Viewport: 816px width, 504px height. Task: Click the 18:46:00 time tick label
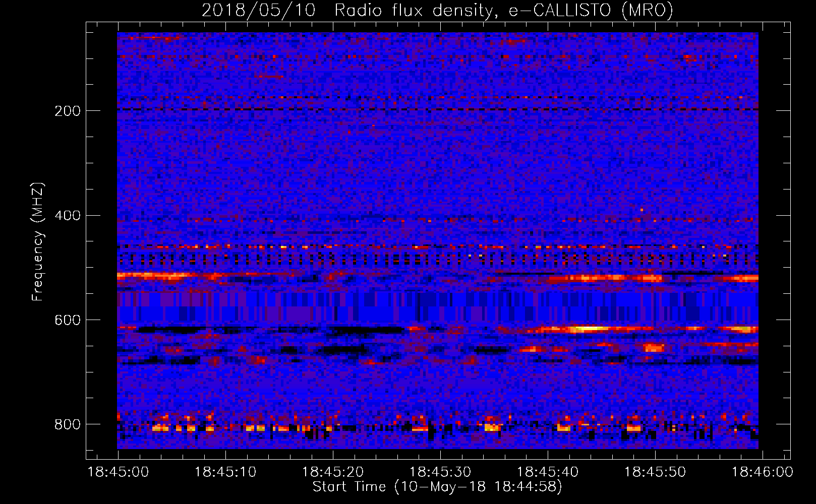coord(763,472)
